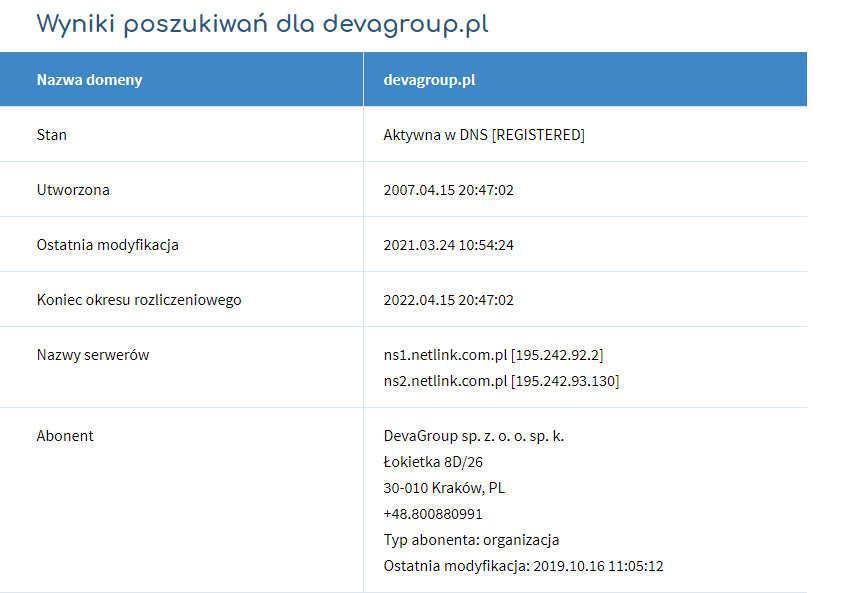Select the 'Ostatnia modyfikacja' row label
This screenshot has height=593, width=845.
108,245
